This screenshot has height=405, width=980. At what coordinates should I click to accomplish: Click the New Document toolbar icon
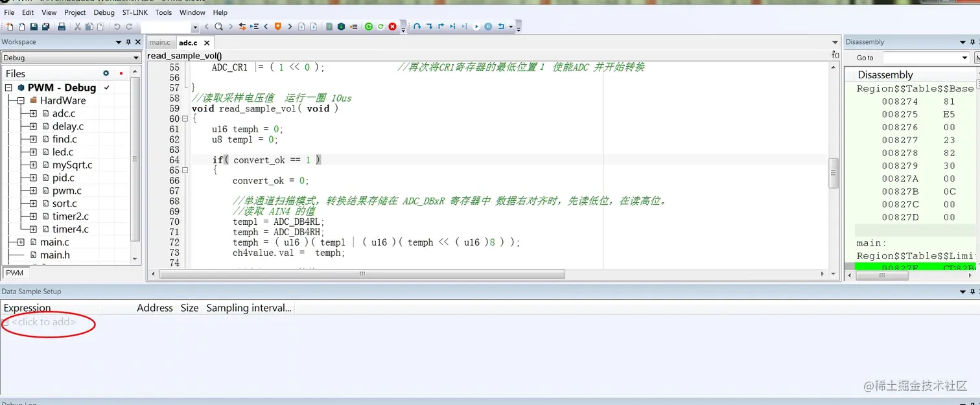(x=10, y=27)
